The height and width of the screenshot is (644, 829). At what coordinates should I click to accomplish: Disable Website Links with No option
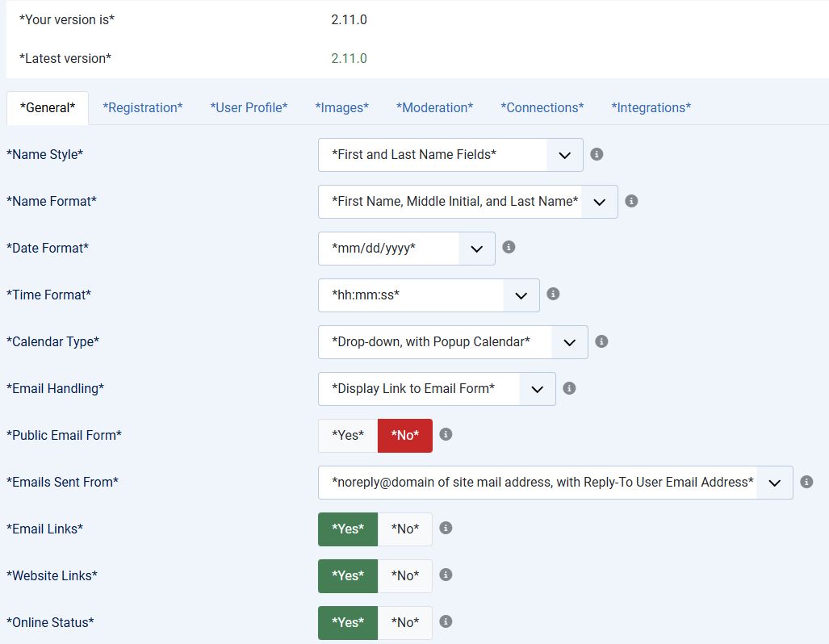(x=405, y=576)
